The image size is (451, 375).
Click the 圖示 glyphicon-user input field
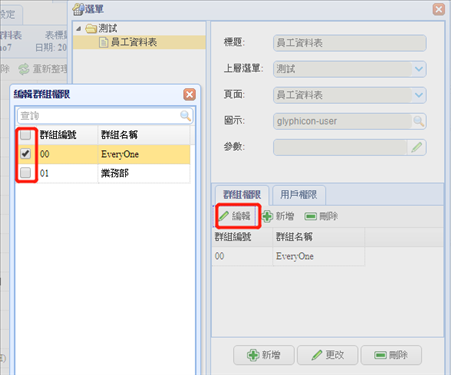(x=343, y=121)
